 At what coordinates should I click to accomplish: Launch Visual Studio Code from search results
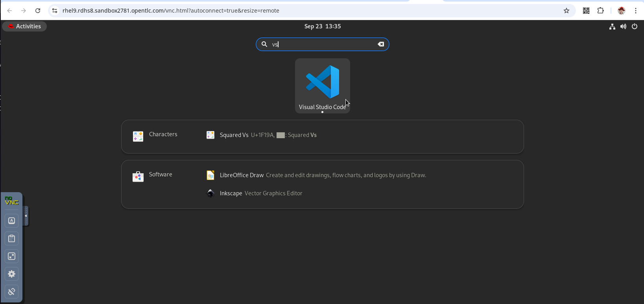(x=323, y=86)
